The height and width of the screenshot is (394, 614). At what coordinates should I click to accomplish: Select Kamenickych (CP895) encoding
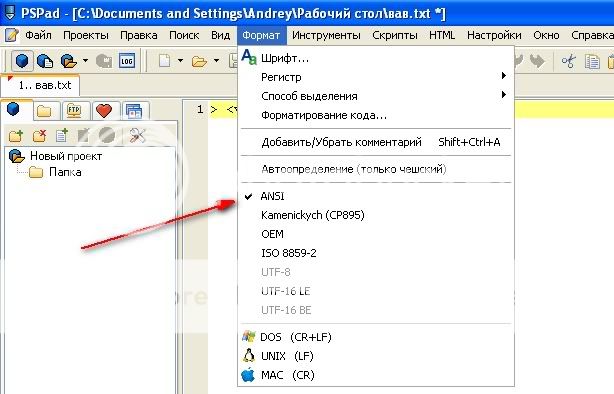(x=376, y=215)
